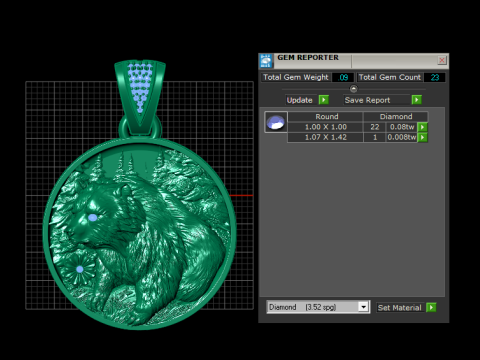Screen dimensions: 480x360
Task: Select the 1.07 X 1.42 size cell
Action: tap(326, 137)
